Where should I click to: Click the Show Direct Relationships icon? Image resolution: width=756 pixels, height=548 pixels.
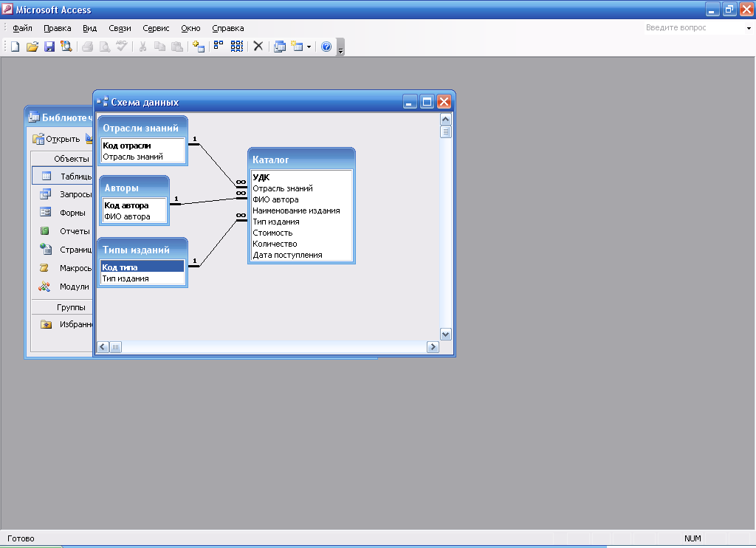click(219, 47)
